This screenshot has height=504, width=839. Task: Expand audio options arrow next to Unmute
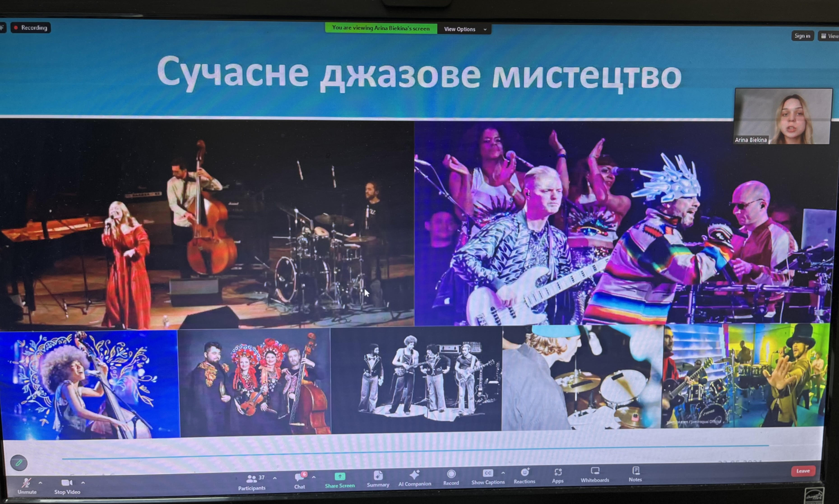40,483
